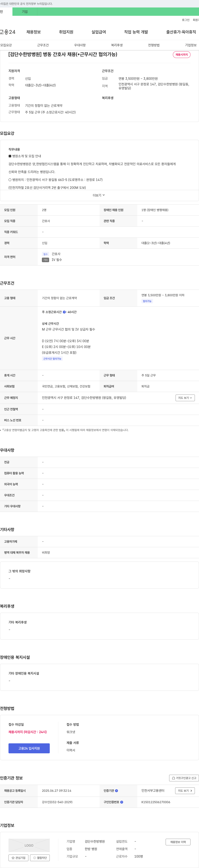Click 간호사 value under 모집 직종

(x=46, y=221)
